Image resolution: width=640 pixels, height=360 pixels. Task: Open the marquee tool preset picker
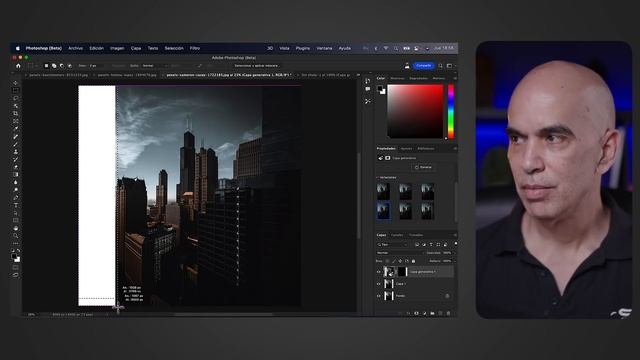click(32, 66)
